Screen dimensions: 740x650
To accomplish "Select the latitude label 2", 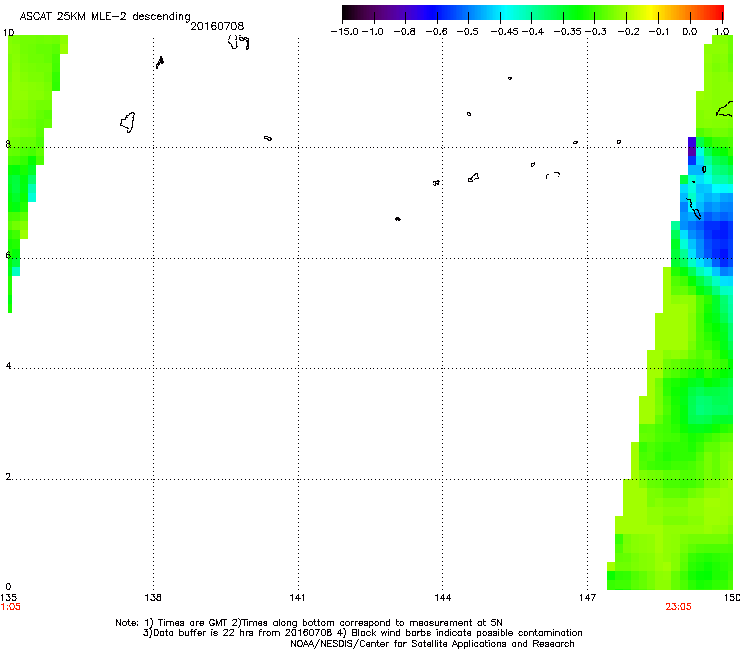I will coord(8,477).
